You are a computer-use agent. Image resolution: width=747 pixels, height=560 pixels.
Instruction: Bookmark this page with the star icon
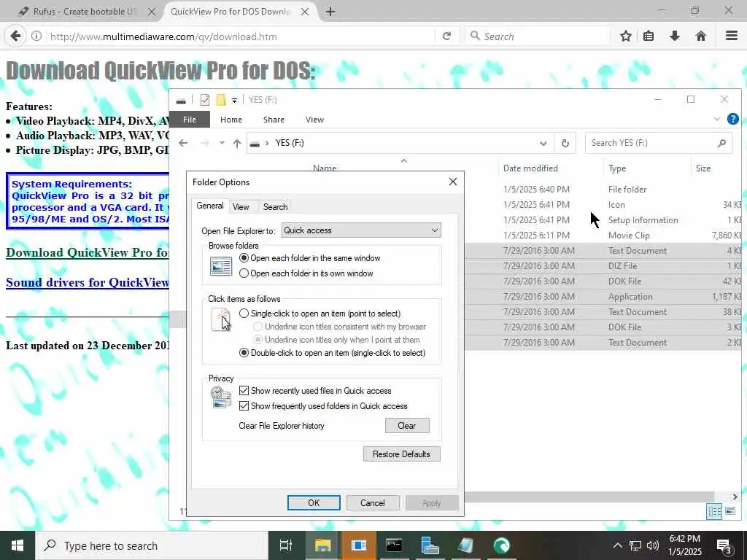(x=625, y=36)
